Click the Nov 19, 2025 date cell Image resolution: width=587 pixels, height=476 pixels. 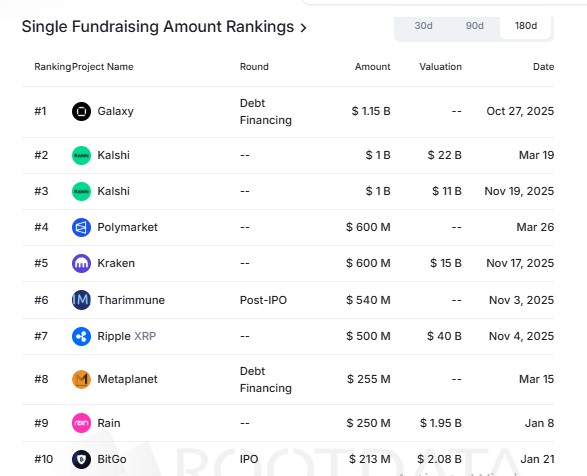click(519, 191)
